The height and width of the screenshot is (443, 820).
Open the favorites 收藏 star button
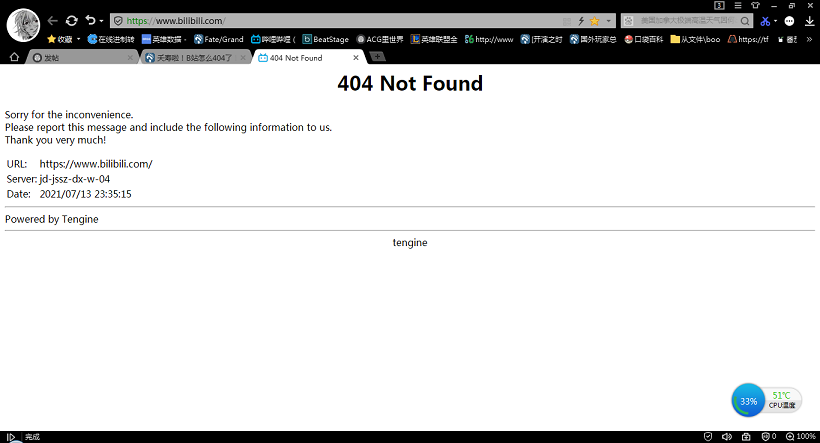coord(60,39)
